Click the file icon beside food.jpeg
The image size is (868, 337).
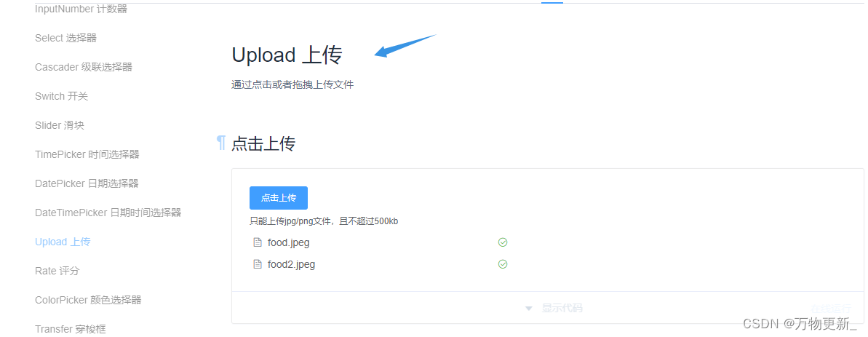[257, 242]
